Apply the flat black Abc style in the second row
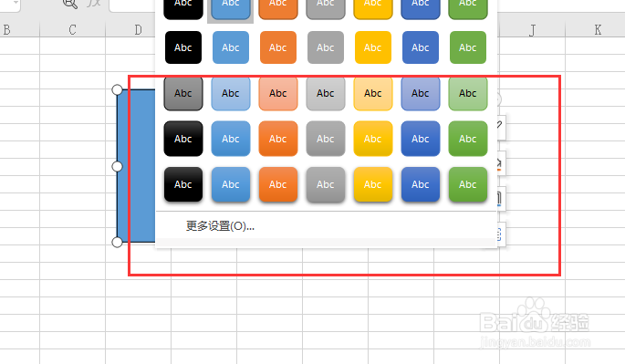 (x=183, y=47)
